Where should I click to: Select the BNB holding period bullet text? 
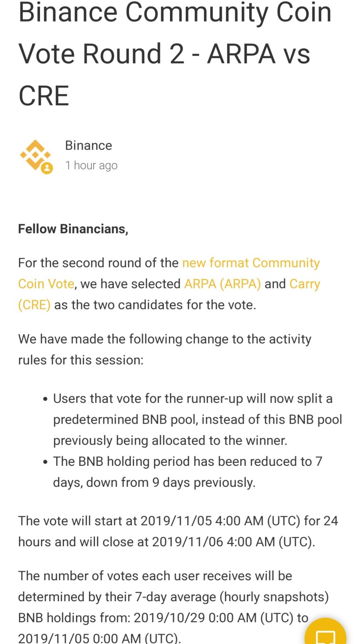pyautogui.click(x=188, y=472)
